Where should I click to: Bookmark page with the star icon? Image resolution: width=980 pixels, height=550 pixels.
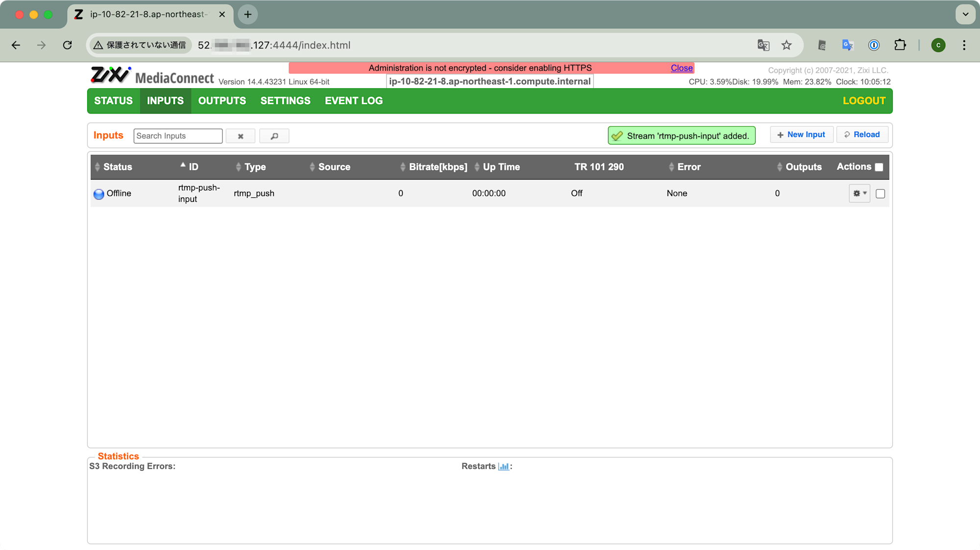click(786, 45)
